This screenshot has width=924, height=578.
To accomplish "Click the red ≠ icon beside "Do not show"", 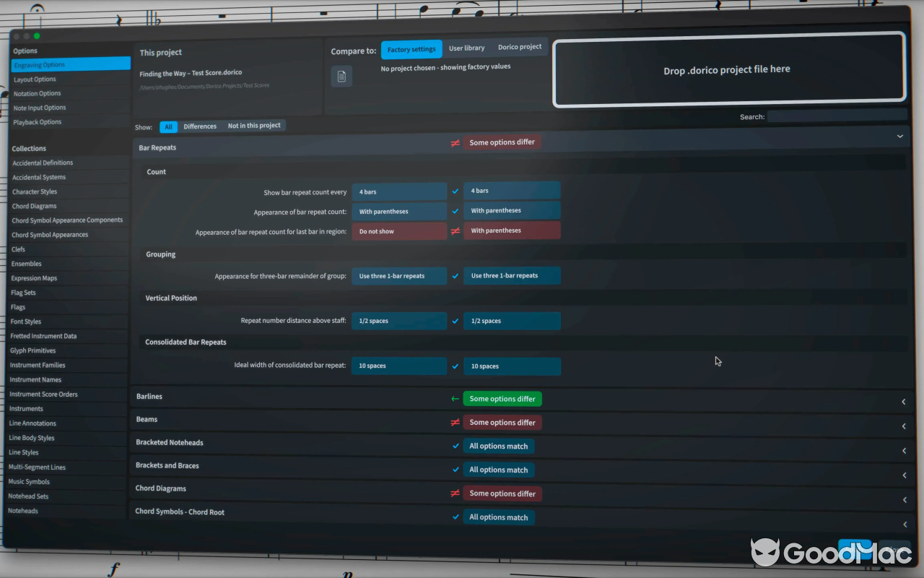I will coord(455,230).
